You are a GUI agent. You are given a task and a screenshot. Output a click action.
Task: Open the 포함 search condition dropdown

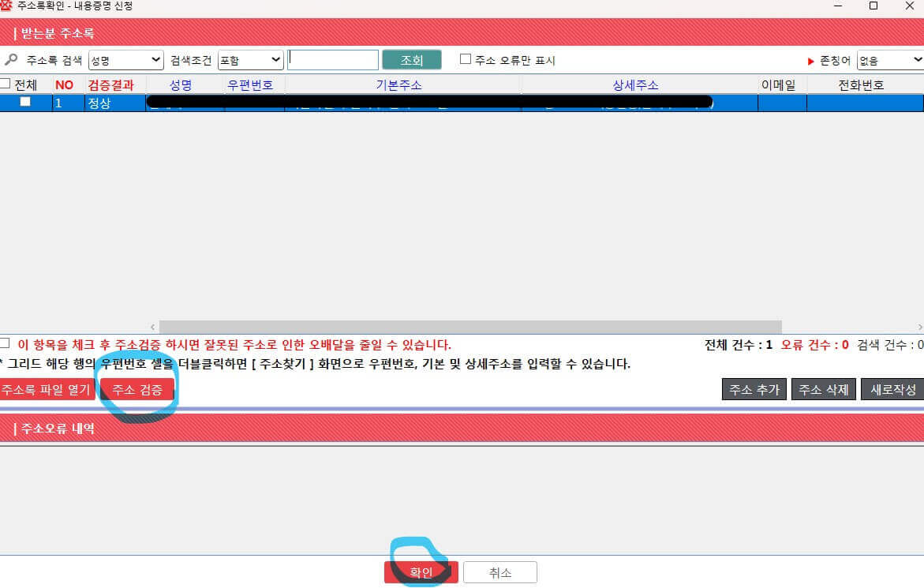coord(250,60)
